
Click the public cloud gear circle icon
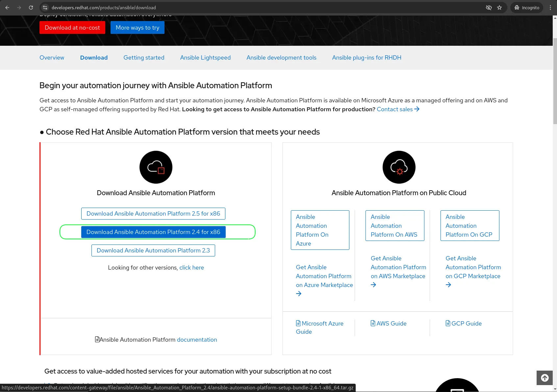pos(399,167)
